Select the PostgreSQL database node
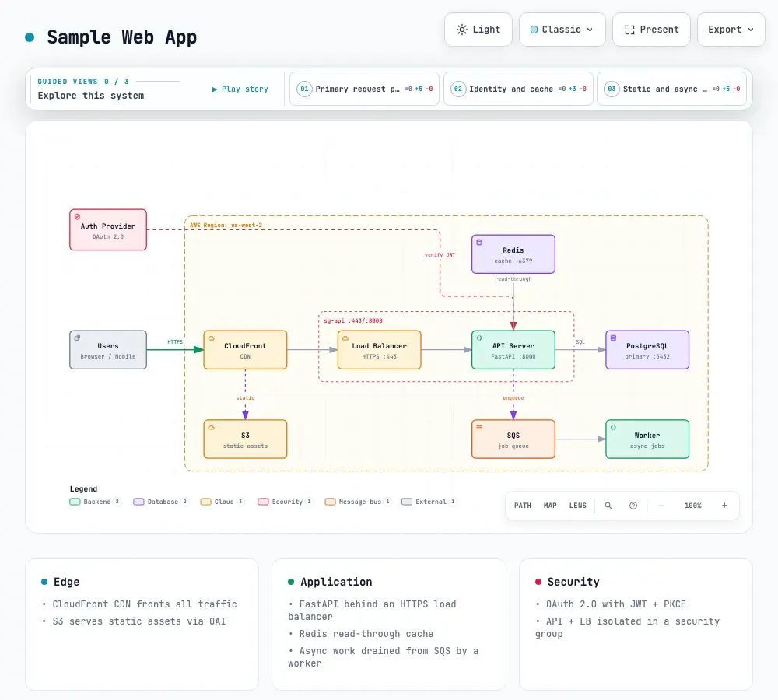778x700 pixels. pos(647,350)
